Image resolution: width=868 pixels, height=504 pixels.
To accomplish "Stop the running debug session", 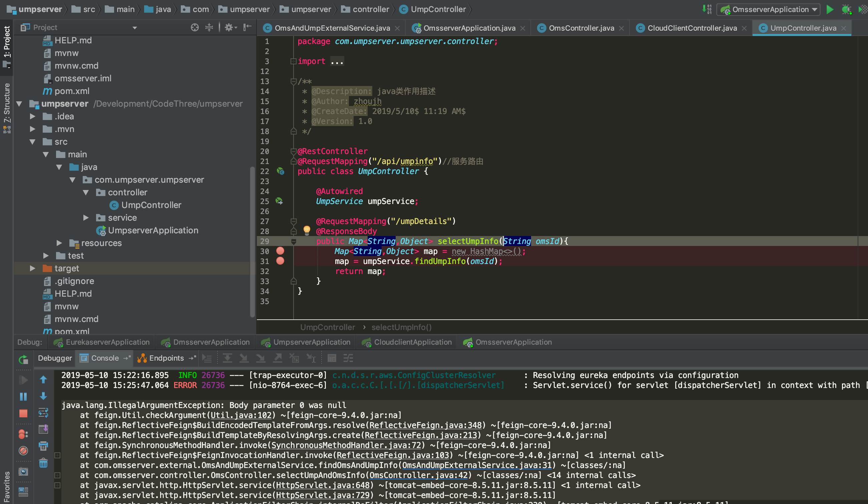I will 23,413.
